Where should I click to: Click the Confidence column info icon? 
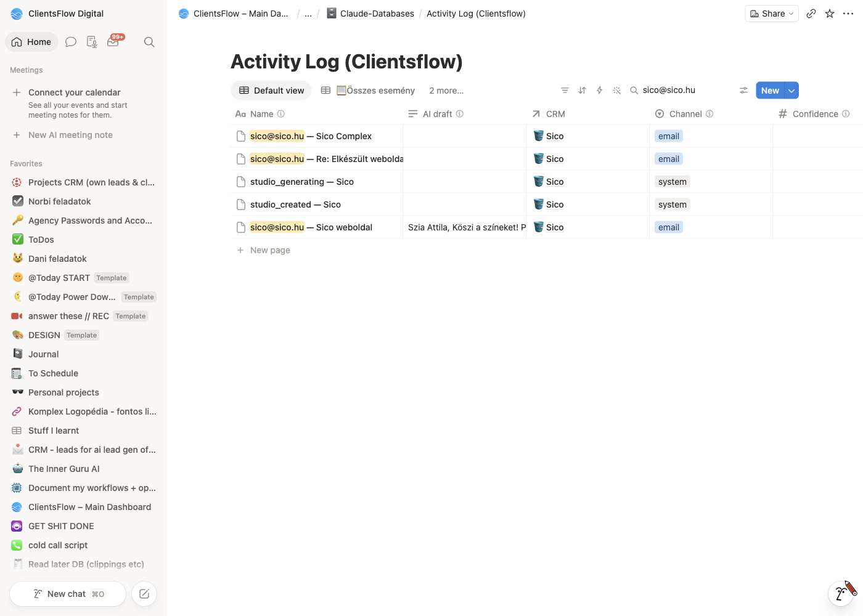click(x=846, y=114)
